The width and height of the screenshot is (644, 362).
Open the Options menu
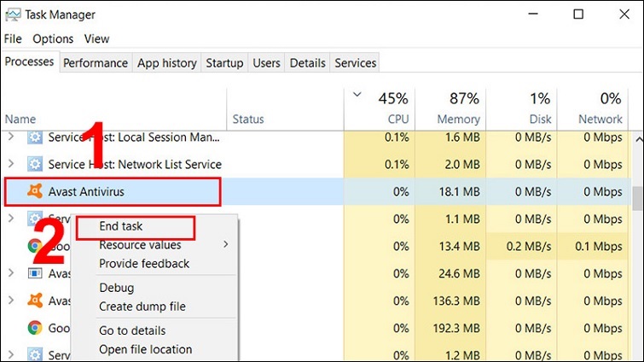pos(53,38)
